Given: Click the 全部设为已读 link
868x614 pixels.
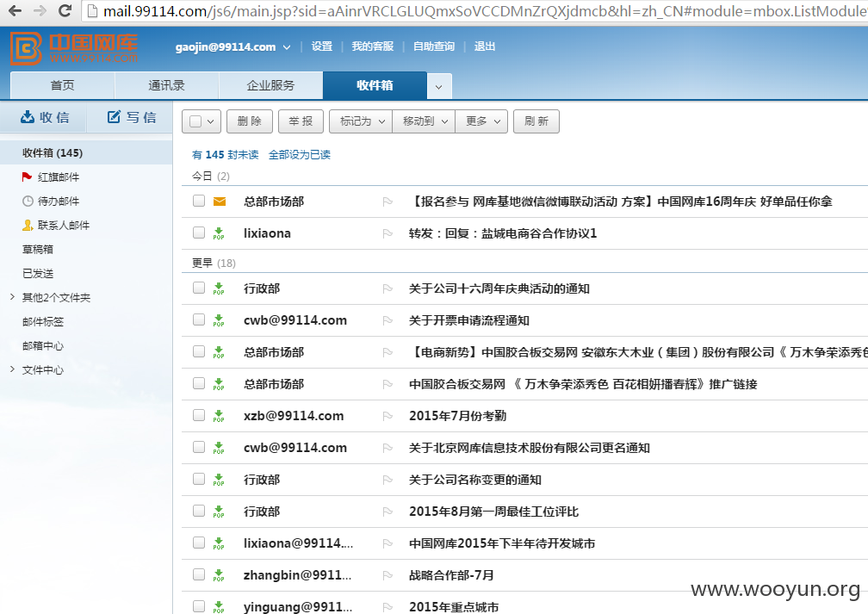Looking at the screenshot, I should click(x=300, y=154).
